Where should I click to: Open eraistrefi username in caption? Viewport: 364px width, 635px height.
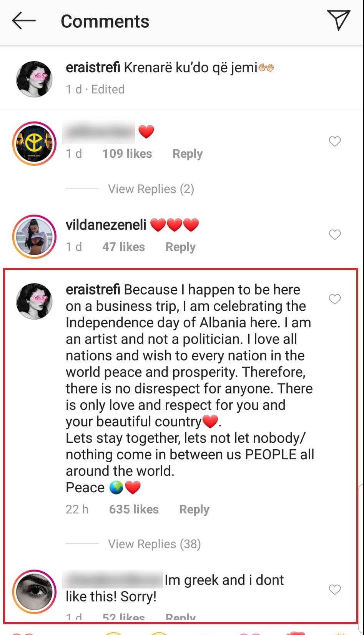(93, 68)
